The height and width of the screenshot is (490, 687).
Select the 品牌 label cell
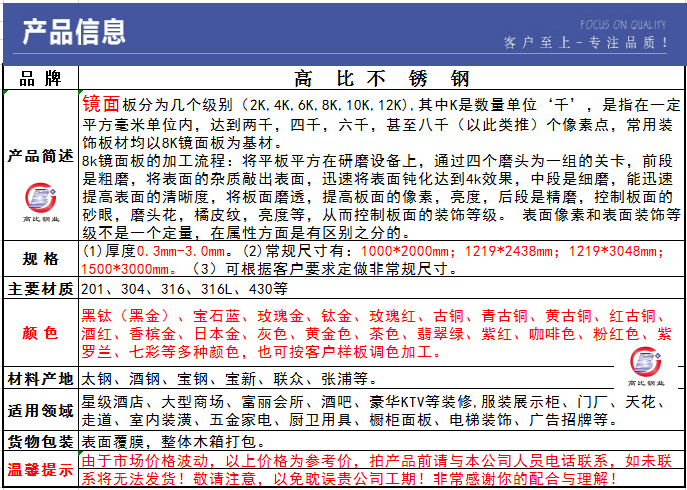(40, 78)
